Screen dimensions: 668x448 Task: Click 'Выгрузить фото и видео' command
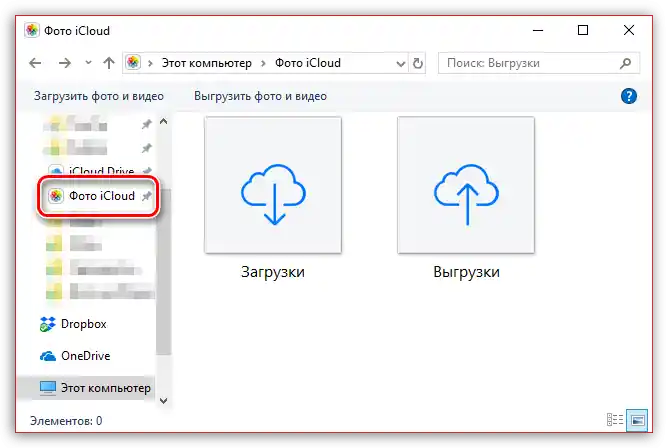[x=260, y=96]
